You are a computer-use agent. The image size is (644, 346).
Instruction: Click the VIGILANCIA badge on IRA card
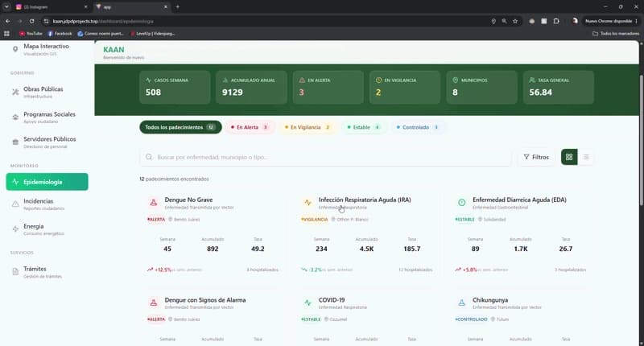point(315,220)
